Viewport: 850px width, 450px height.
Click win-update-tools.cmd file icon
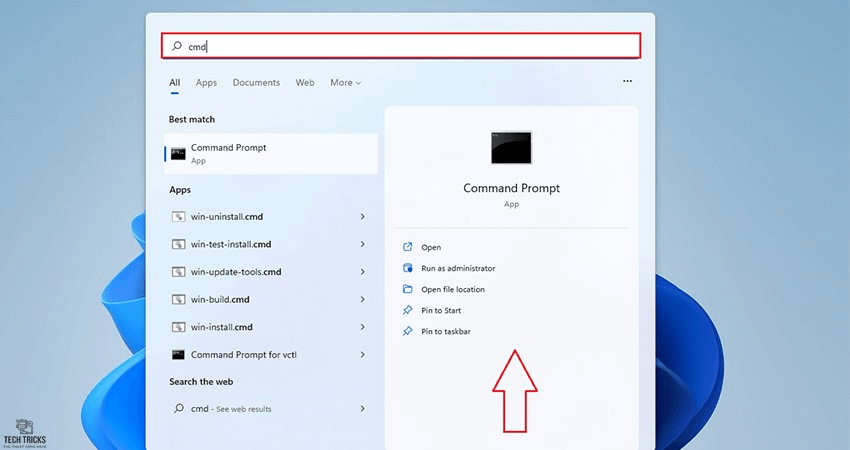(178, 272)
